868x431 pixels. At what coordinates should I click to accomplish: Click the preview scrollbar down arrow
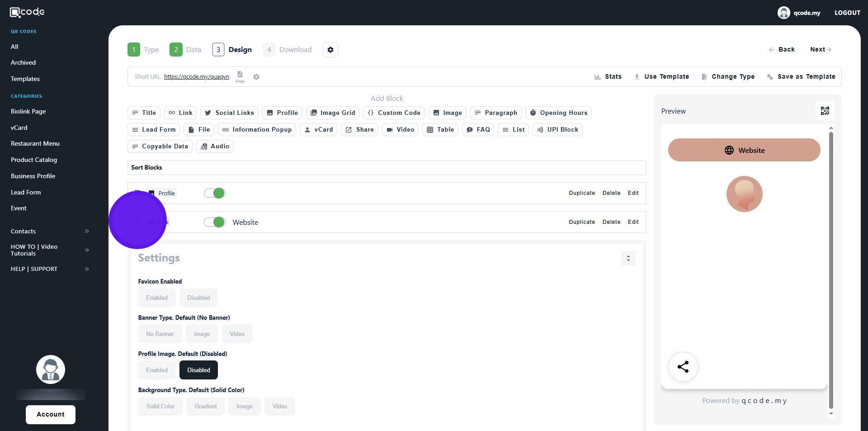[831, 414]
